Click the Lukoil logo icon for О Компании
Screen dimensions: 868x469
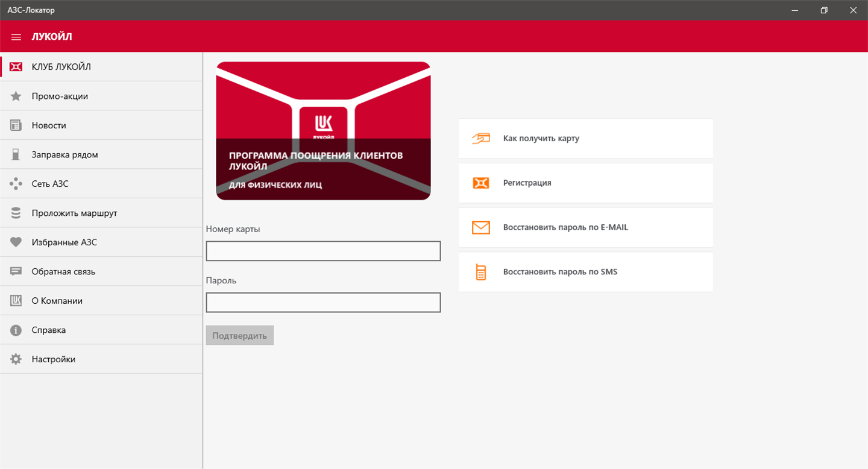tap(16, 301)
